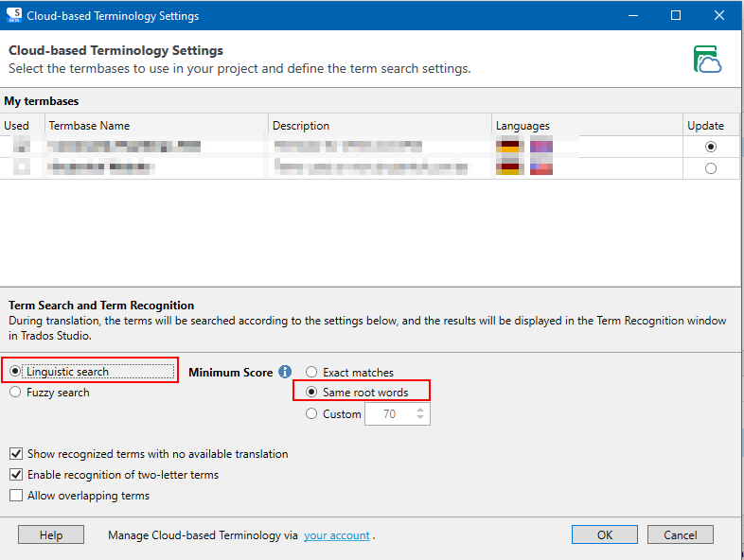Select the second termbase name cell
This screenshot has height=560, width=744.
pyautogui.click(x=156, y=167)
